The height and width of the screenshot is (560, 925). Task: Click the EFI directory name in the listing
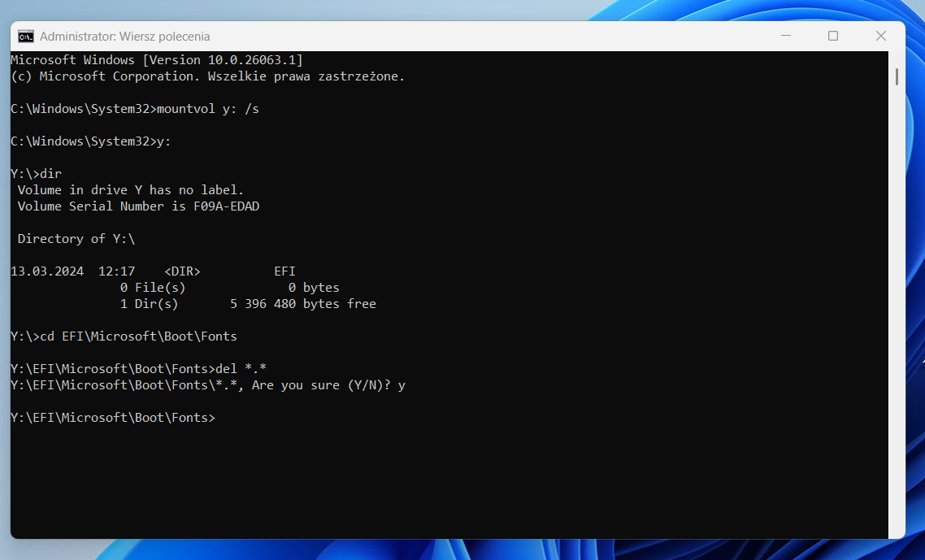(285, 271)
